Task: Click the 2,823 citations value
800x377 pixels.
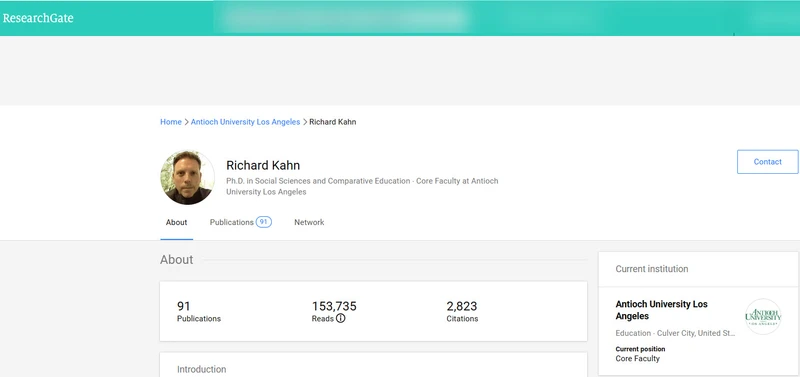Action: coord(462,306)
